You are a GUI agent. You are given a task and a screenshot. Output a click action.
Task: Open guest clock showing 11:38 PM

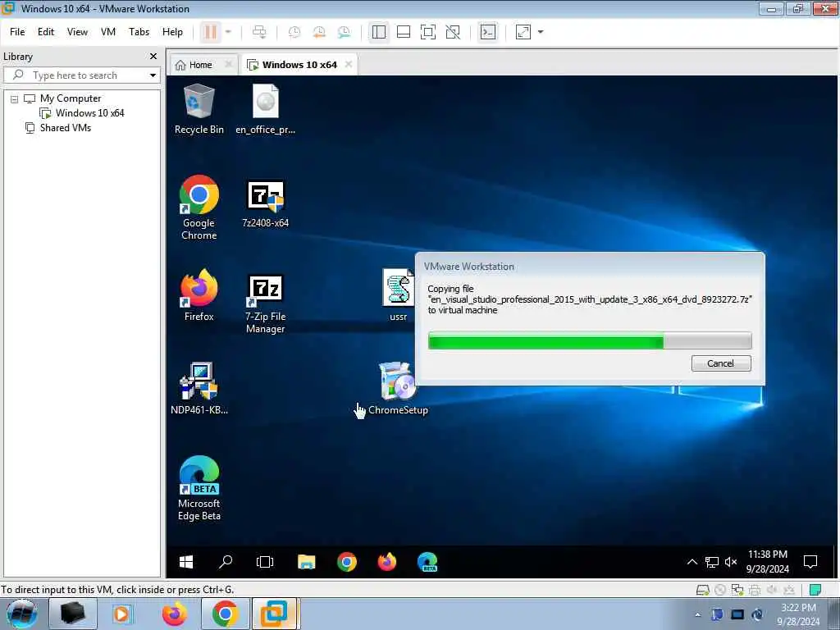[768, 561]
